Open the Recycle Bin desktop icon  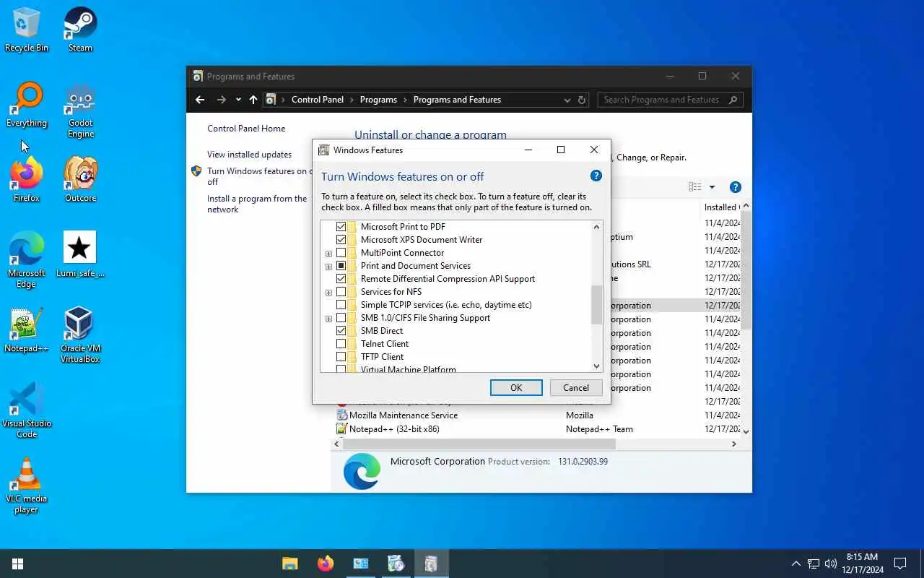coord(27,30)
